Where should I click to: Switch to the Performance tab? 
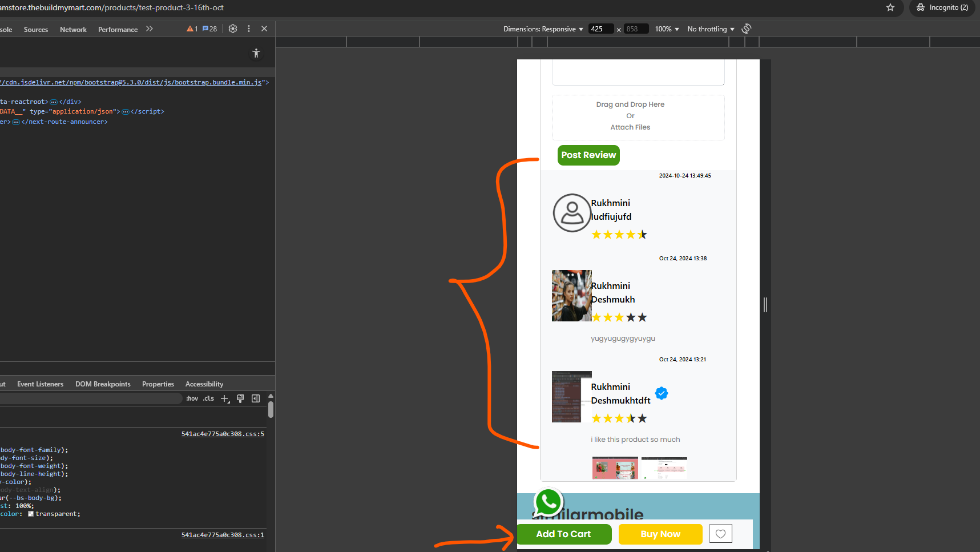pos(118,30)
